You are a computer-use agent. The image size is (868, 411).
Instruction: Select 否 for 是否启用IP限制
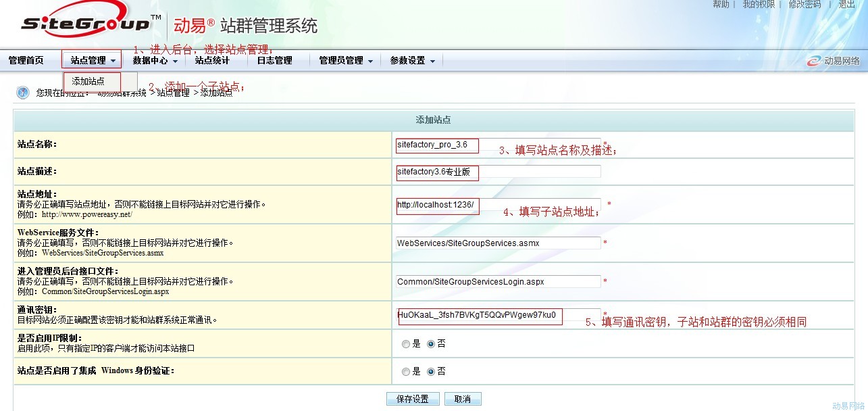(431, 344)
